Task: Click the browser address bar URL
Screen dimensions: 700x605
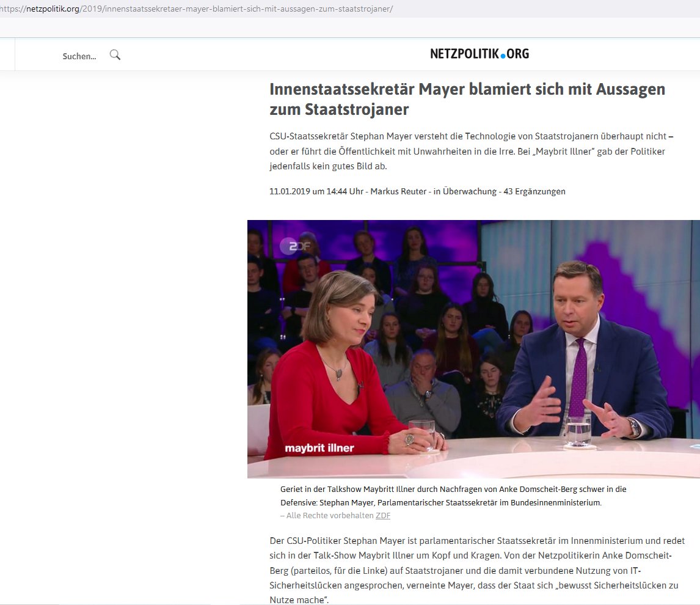Action: coord(197,9)
